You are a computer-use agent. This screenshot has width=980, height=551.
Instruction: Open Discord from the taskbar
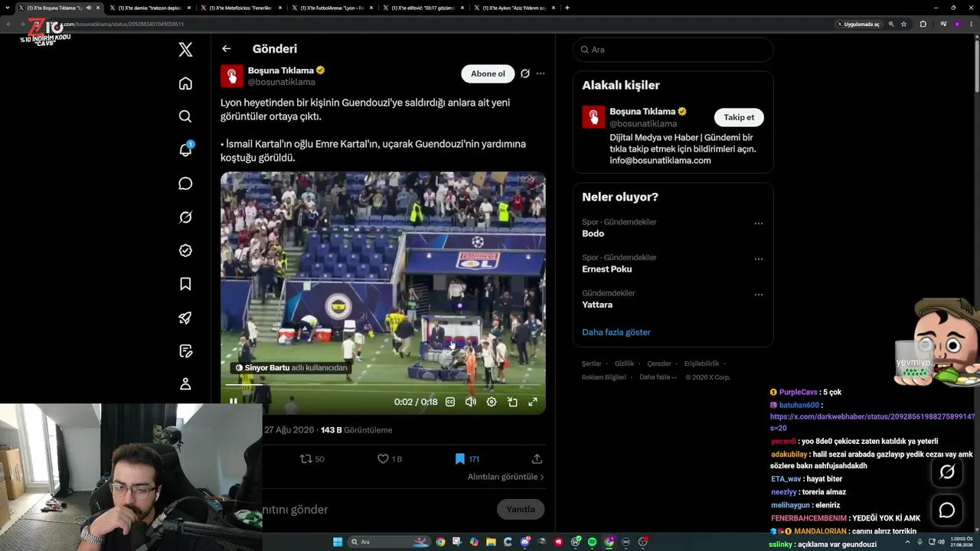click(x=525, y=542)
